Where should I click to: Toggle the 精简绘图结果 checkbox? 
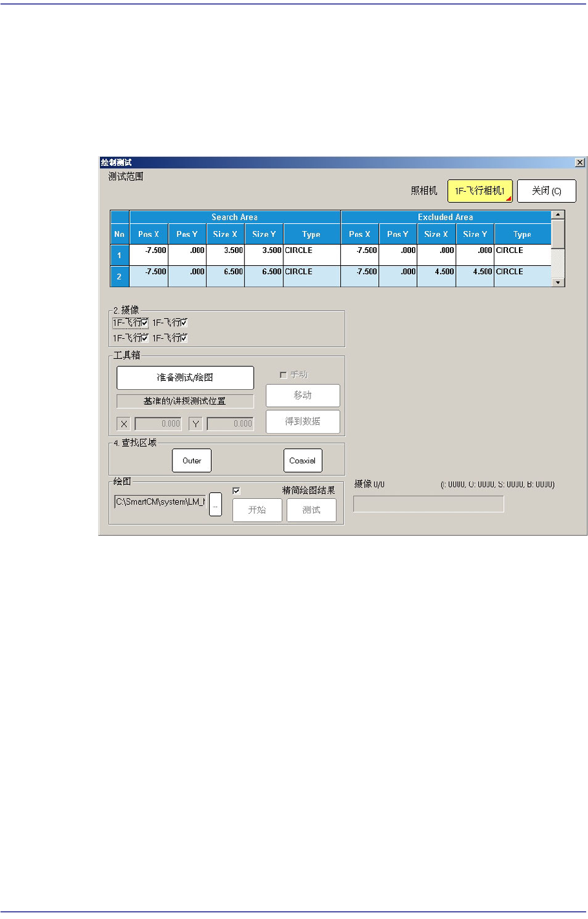tap(236, 491)
